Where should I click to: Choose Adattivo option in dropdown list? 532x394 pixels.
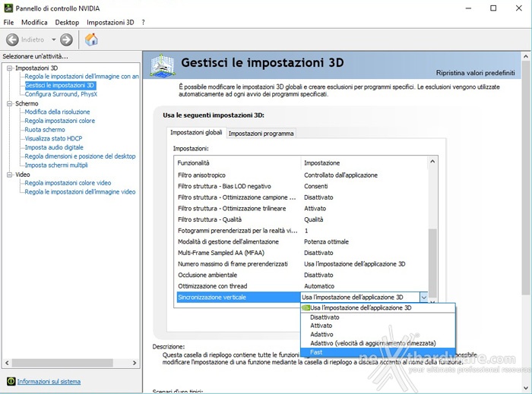378,335
